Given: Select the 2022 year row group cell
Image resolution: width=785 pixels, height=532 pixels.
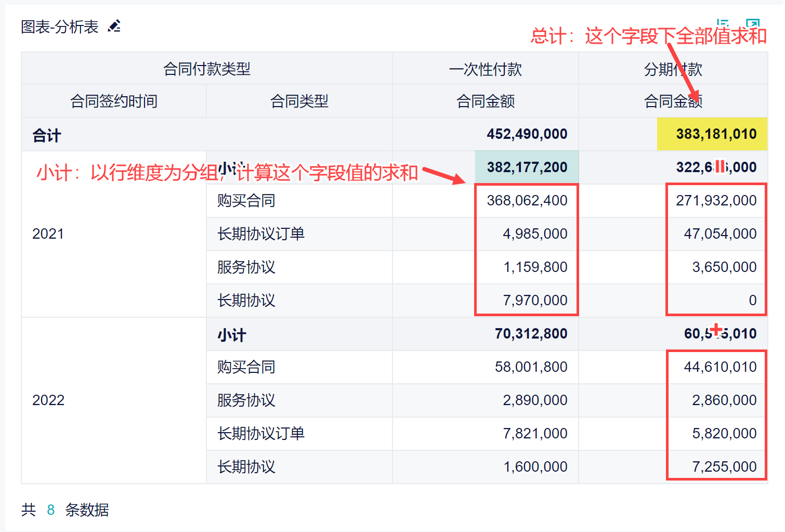Looking at the screenshot, I should [x=48, y=400].
